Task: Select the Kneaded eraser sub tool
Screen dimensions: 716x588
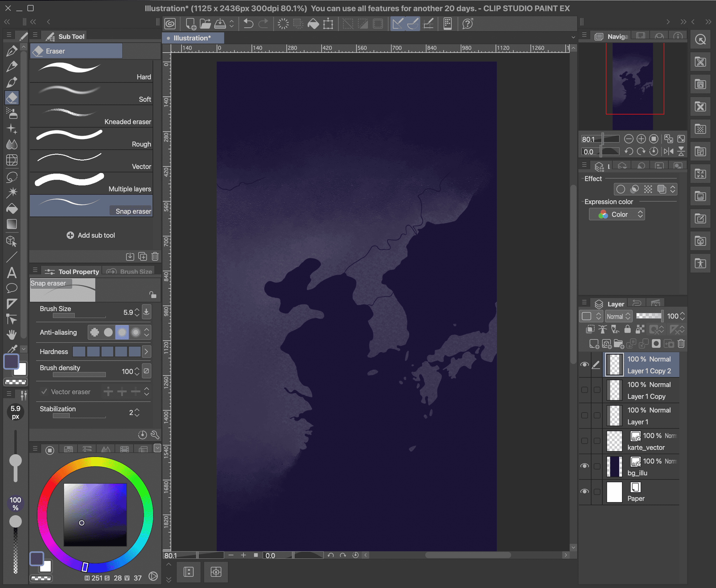Action: pos(92,116)
